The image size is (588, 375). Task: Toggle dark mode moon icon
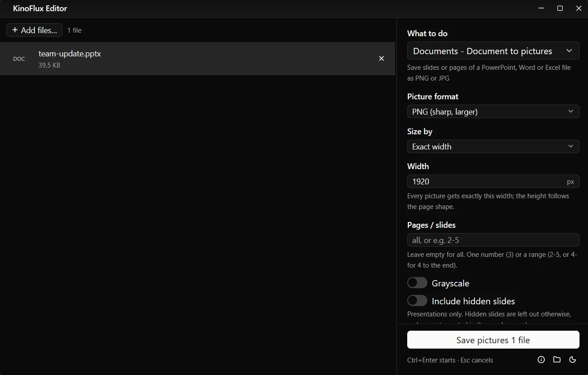[x=572, y=360]
